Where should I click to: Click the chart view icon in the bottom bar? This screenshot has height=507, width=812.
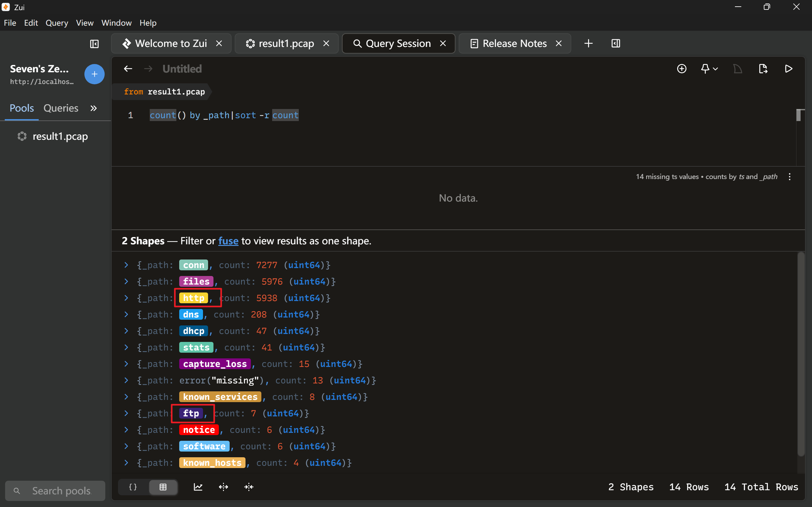pos(198,487)
